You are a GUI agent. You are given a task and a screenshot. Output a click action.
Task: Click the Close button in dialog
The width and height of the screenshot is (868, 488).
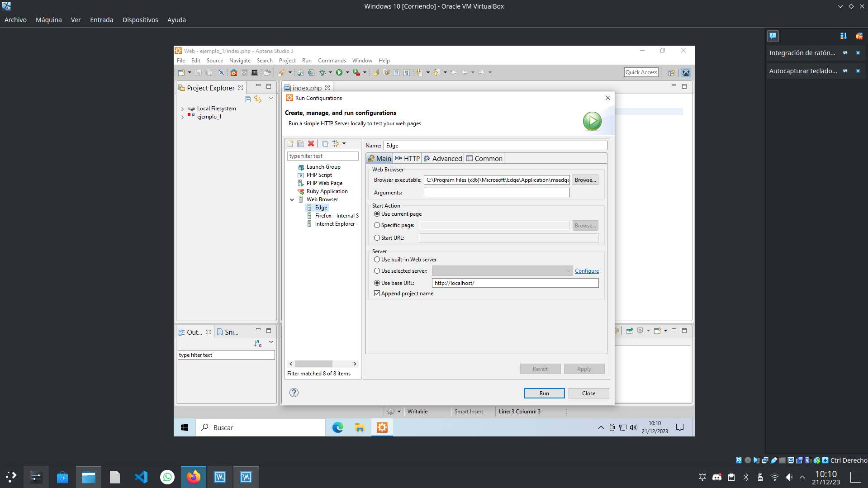coord(588,393)
